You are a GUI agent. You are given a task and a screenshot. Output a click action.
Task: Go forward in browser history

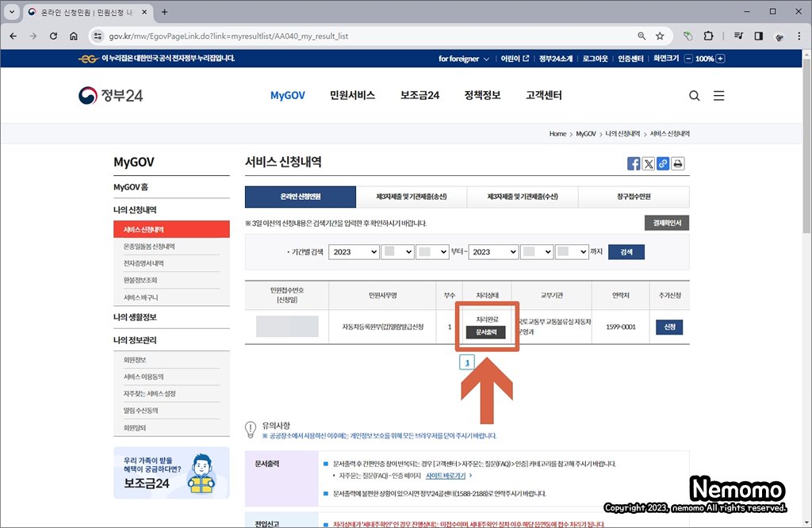click(x=33, y=36)
